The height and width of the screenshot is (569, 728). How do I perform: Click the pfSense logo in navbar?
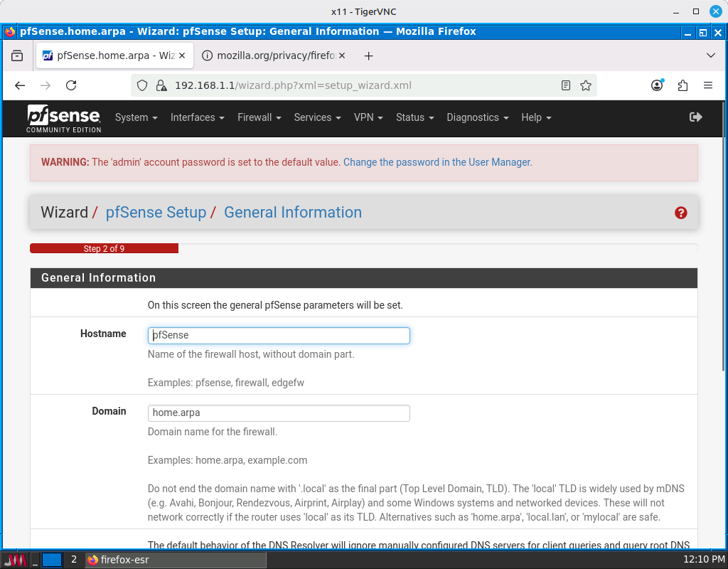point(64,118)
